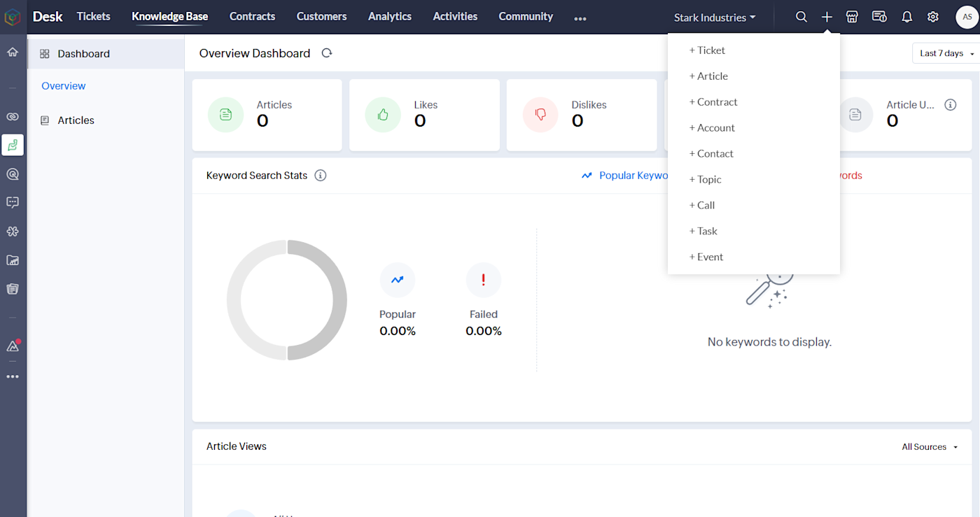This screenshot has height=517, width=980.
Task: Click the Article U... card label
Action: click(911, 105)
